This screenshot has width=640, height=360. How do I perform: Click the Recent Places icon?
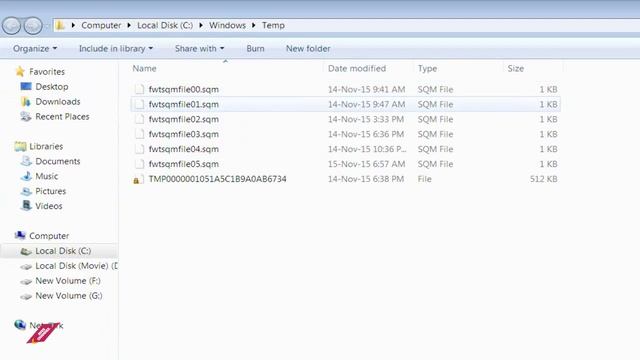[26, 116]
